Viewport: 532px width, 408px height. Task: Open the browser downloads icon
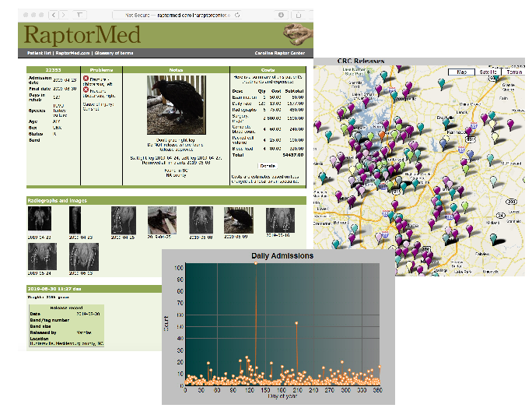[281, 15]
